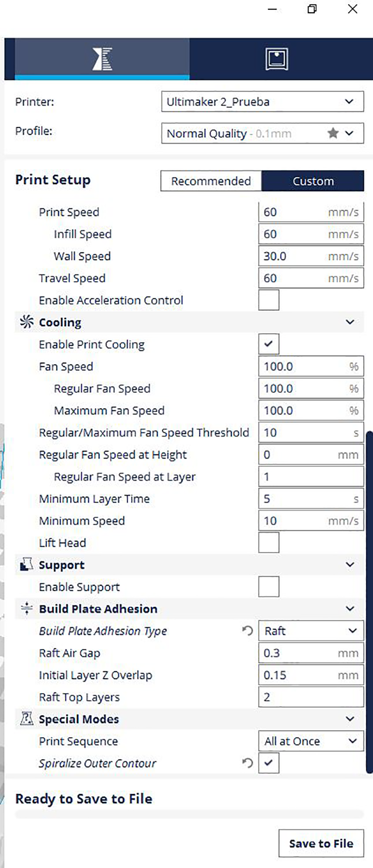Reset Build Plate Adhesion Type to default

coord(248,631)
